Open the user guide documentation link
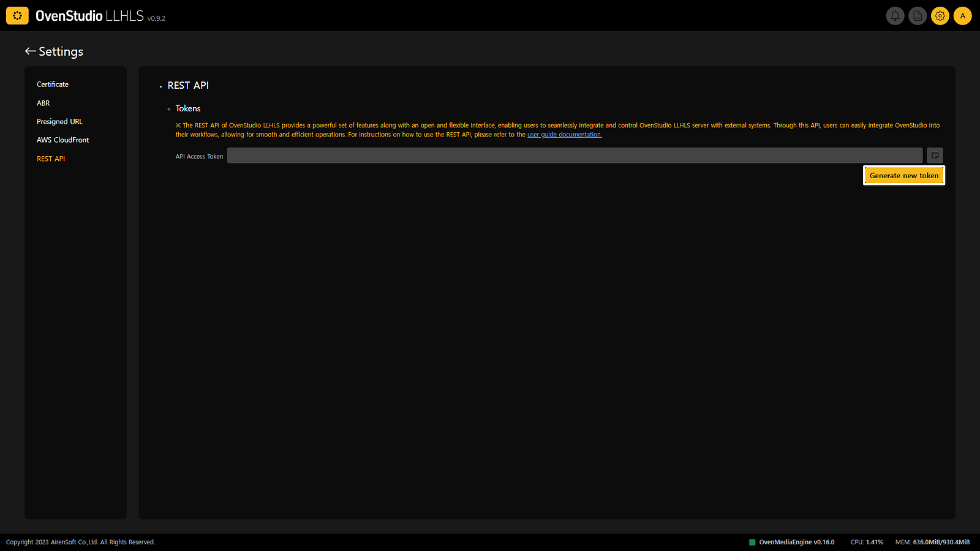Image resolution: width=980 pixels, height=551 pixels. 565,135
